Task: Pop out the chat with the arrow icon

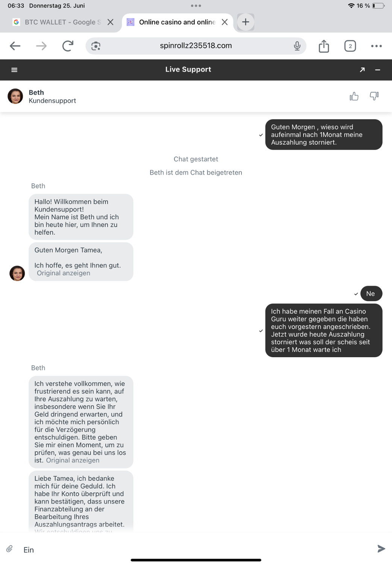Action: coord(362,70)
